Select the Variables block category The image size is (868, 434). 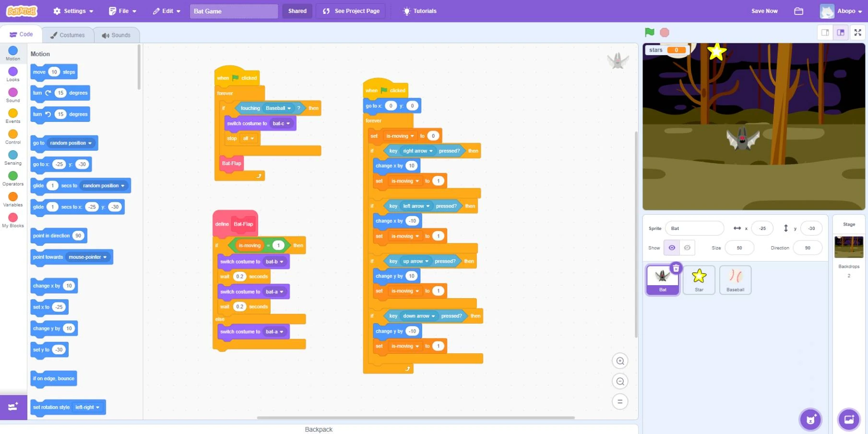click(x=13, y=199)
